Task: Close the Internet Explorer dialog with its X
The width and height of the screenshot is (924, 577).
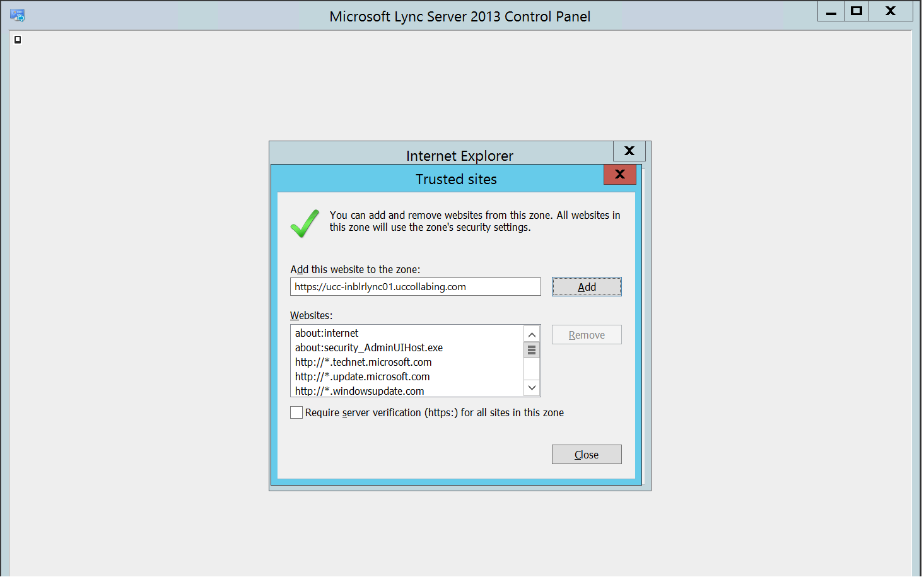Action: click(x=629, y=151)
